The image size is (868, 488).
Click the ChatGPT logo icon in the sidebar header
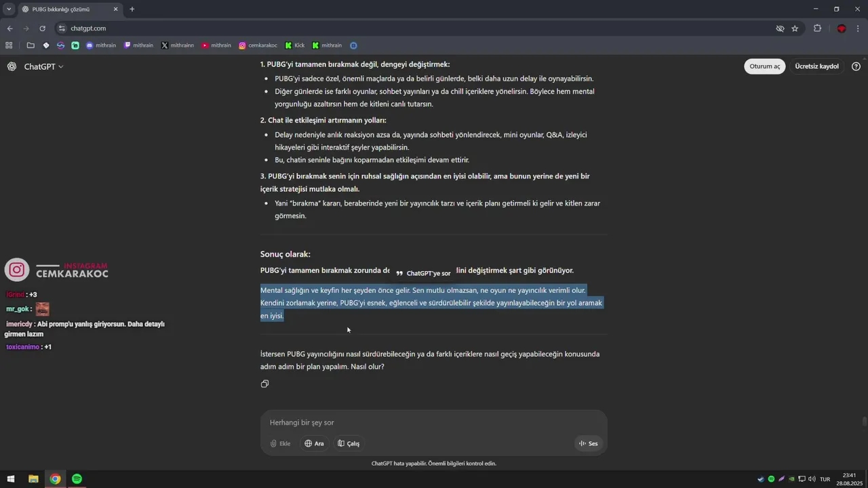pyautogui.click(x=12, y=66)
